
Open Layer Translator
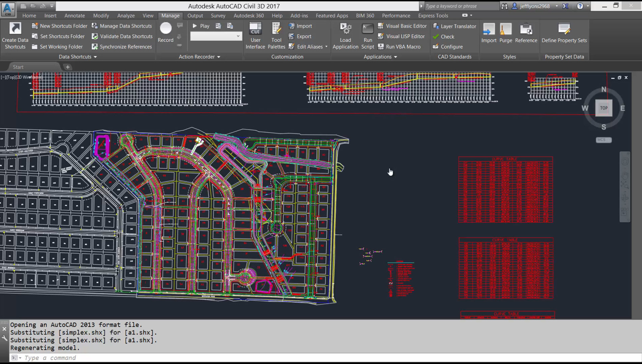tap(454, 26)
